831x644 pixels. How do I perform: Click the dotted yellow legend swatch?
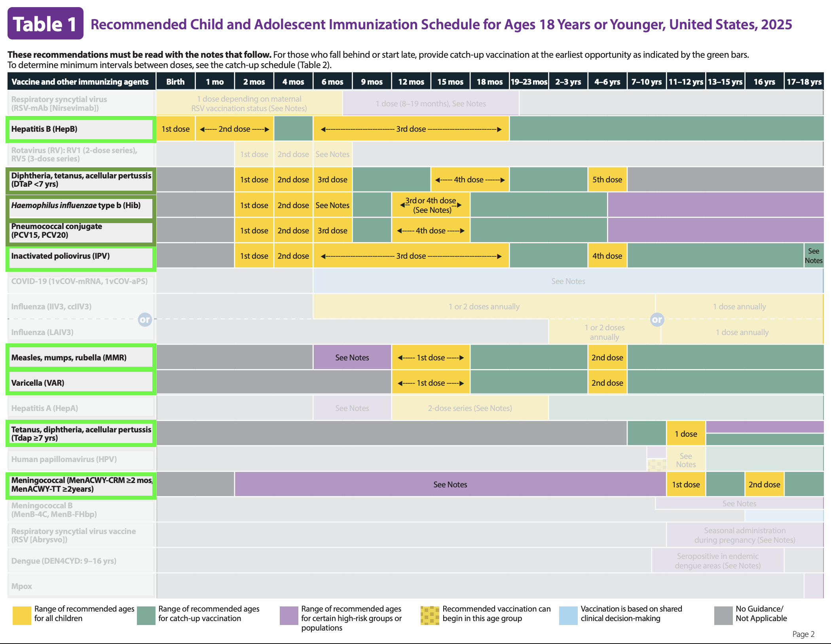(430, 616)
